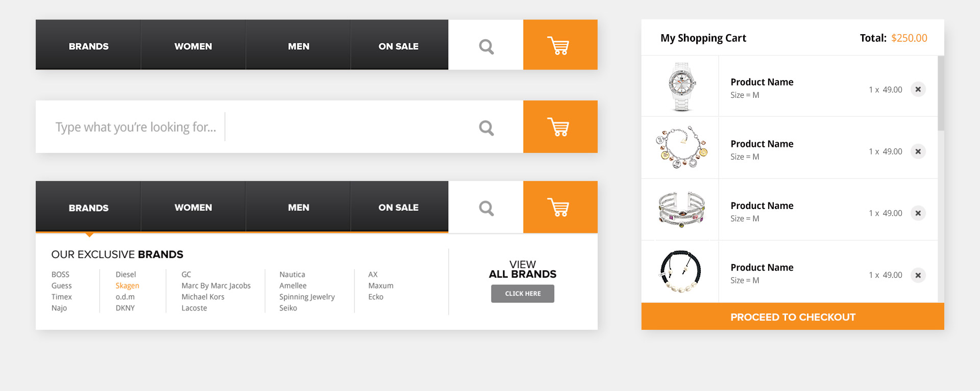Image resolution: width=980 pixels, height=391 pixels.
Task: Expand the MEN menu in the lower navbar
Action: coord(298,207)
